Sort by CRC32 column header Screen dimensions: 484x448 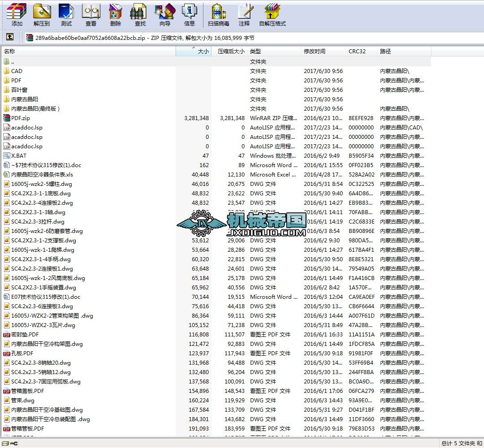[362, 51]
